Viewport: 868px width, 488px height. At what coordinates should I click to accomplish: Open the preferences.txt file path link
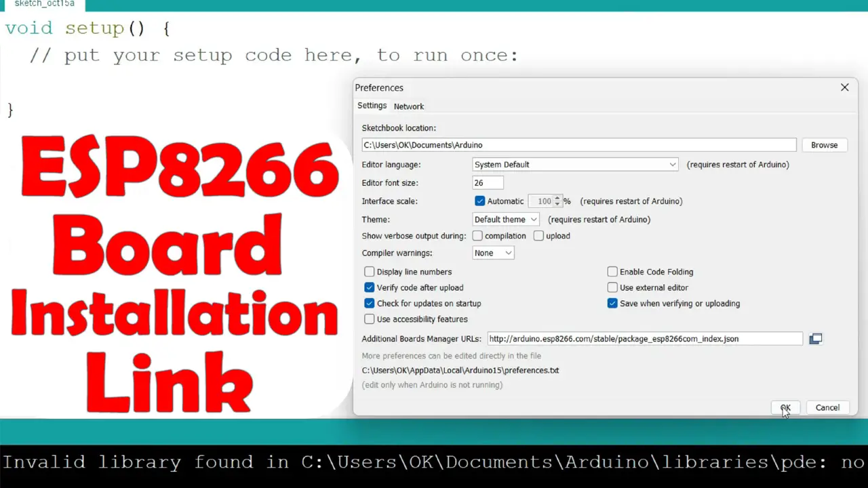(x=460, y=371)
